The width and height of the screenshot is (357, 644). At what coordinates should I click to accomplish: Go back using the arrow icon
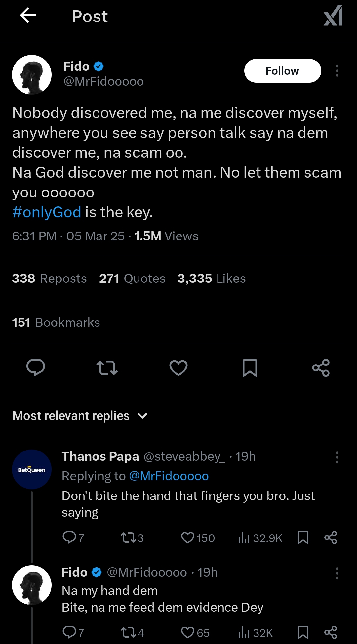coord(28,16)
